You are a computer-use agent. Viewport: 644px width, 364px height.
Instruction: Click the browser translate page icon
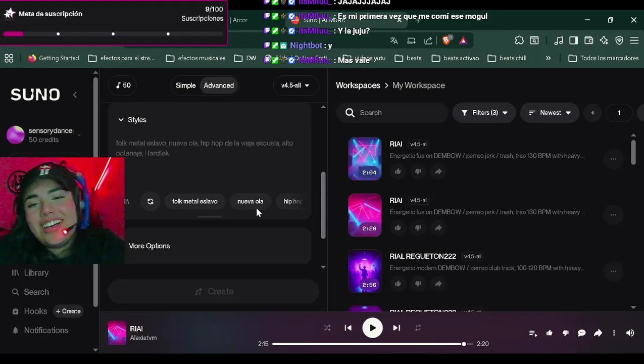click(x=394, y=40)
